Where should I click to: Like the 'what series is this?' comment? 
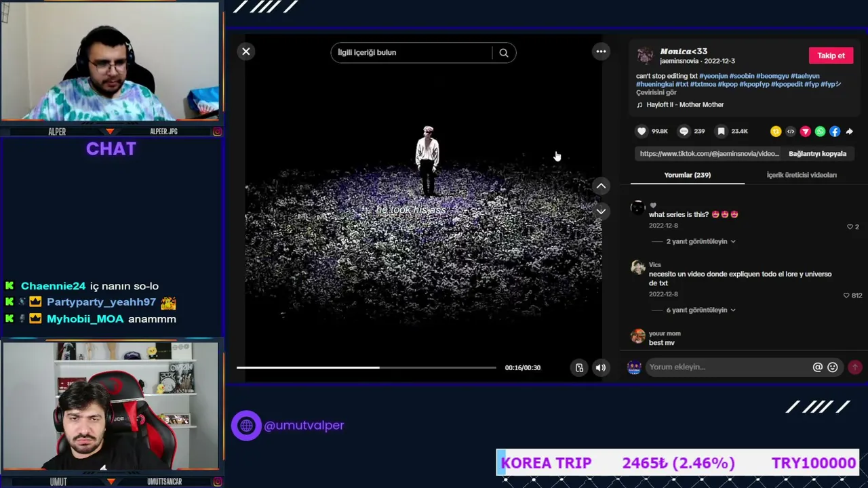coord(850,227)
